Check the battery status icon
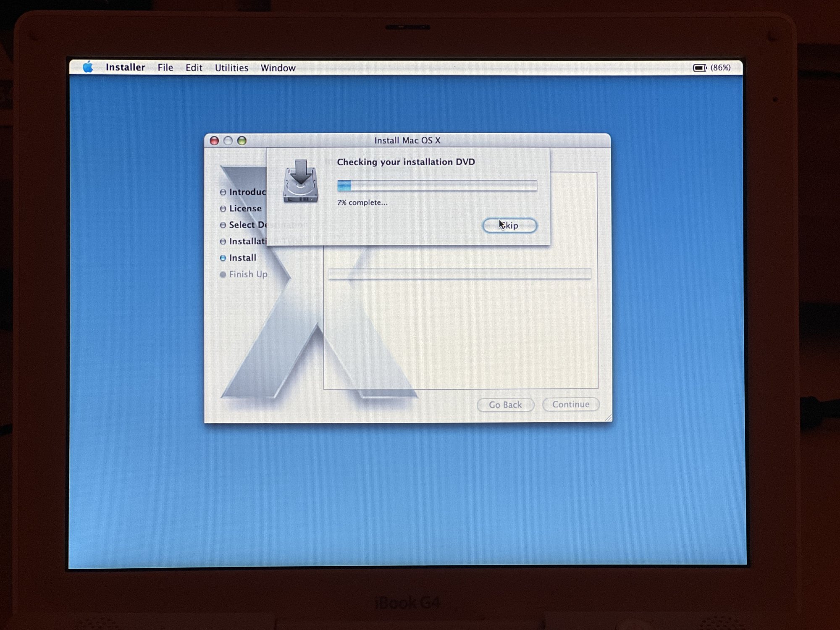Screen dimensions: 840x630 point(700,68)
